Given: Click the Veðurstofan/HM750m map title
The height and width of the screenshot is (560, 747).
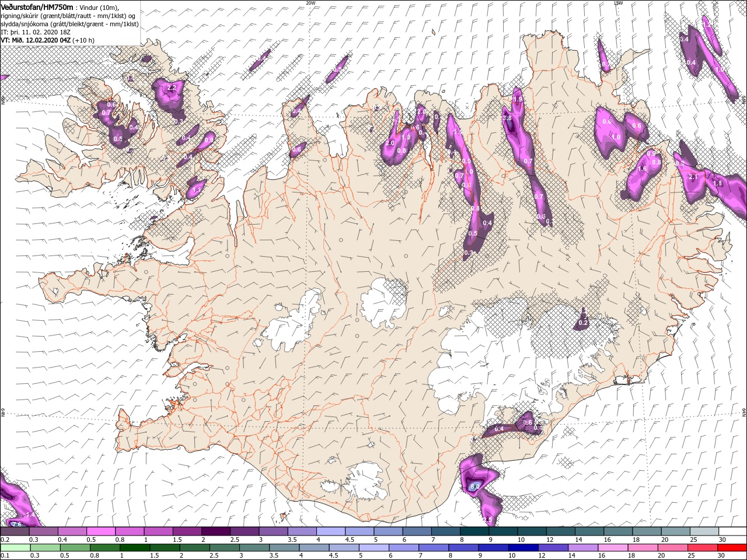Looking at the screenshot, I should click(37, 7).
